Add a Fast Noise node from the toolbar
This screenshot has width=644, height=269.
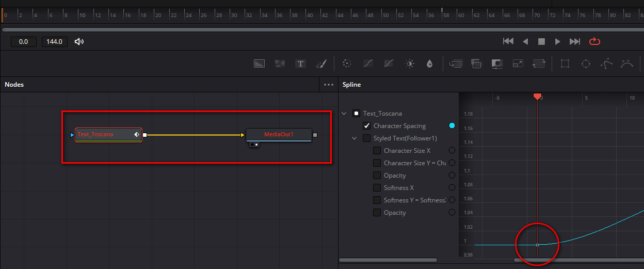point(280,64)
